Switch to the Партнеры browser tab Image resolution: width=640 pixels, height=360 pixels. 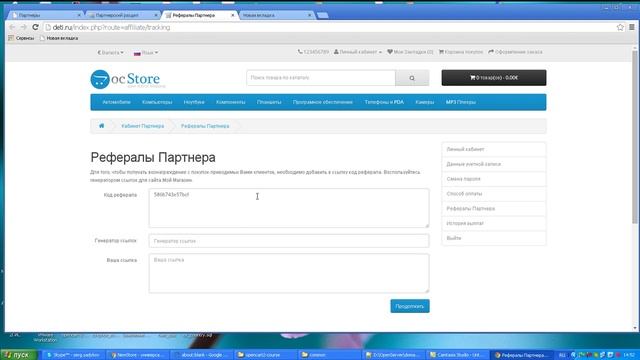(x=45, y=15)
